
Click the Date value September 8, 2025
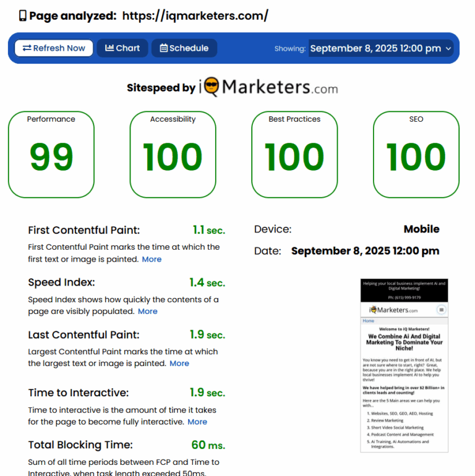point(365,251)
